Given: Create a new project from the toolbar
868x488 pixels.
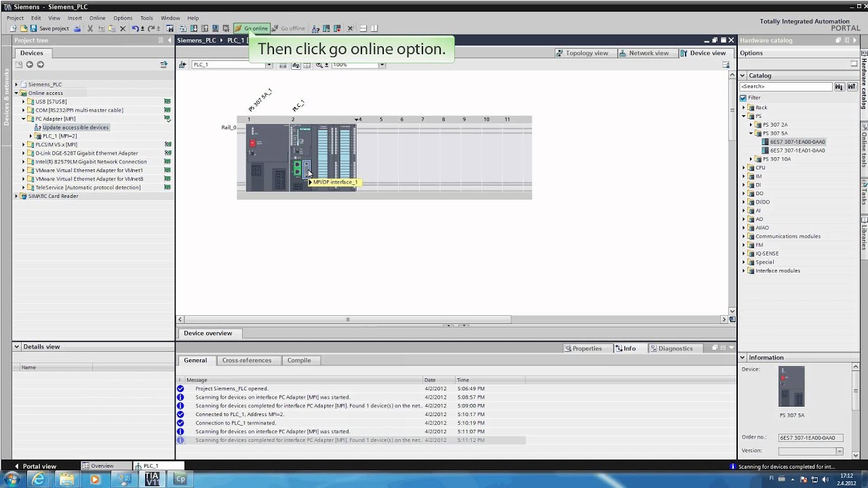Looking at the screenshot, I should 13,28.
